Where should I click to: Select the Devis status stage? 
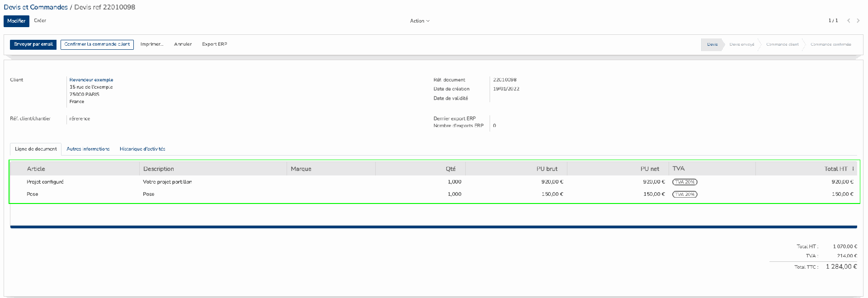pyautogui.click(x=712, y=44)
